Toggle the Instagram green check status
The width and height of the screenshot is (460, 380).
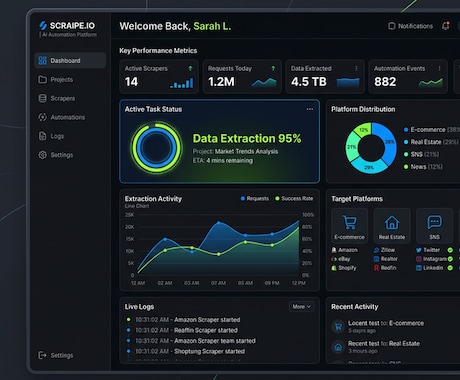point(450,259)
